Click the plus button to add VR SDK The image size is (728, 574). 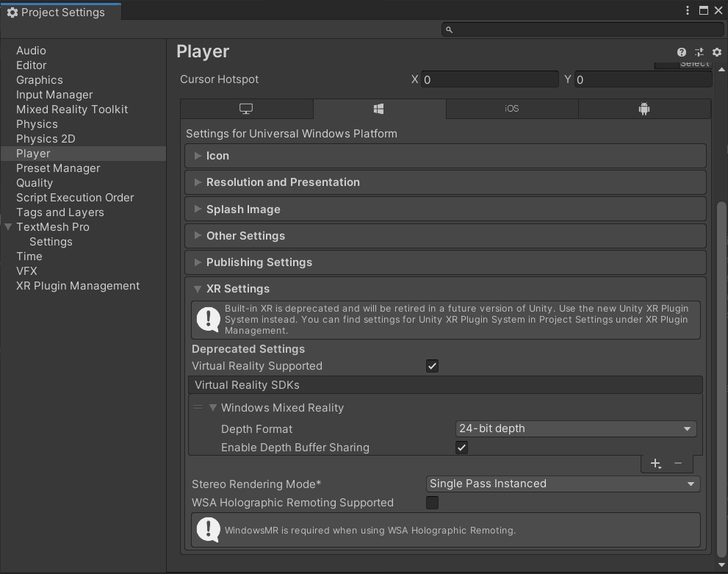click(655, 463)
